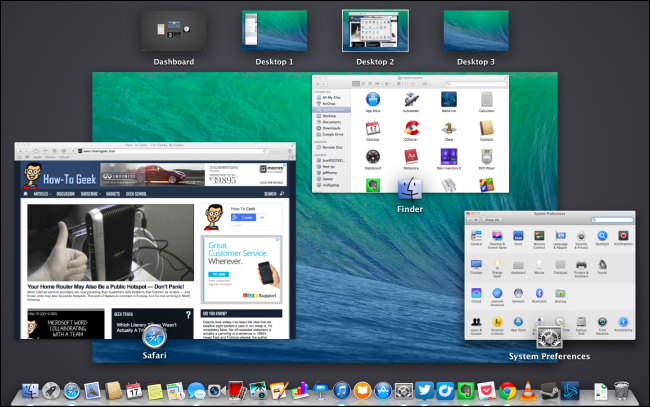This screenshot has width=650, height=407.
Task: Select AirDrop in the Finder sidebar
Action: pyautogui.click(x=331, y=104)
